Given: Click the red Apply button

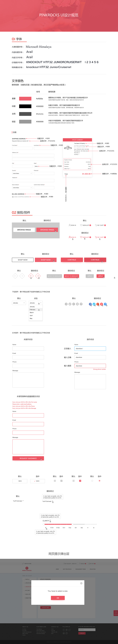Looking at the screenshot, I should (100, 276).
